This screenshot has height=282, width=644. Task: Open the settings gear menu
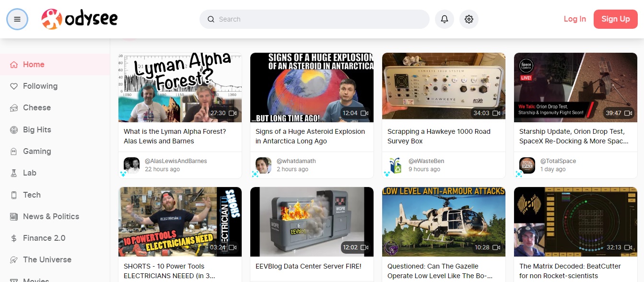tap(469, 19)
